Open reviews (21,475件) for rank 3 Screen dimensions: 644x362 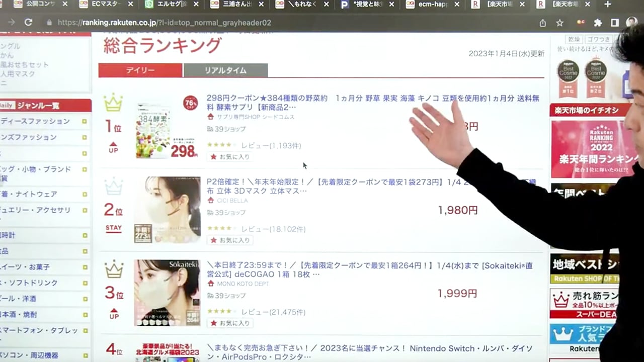(x=273, y=312)
